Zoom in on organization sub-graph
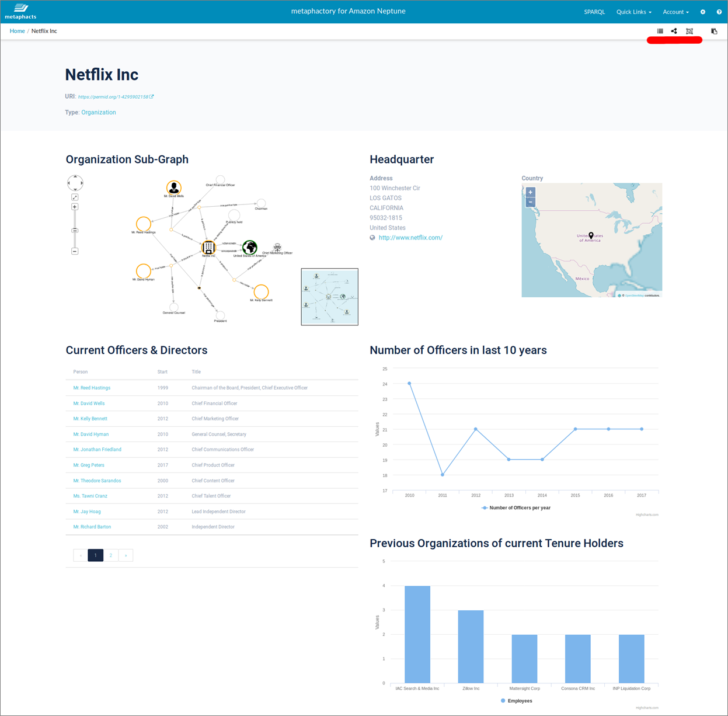 [x=75, y=207]
